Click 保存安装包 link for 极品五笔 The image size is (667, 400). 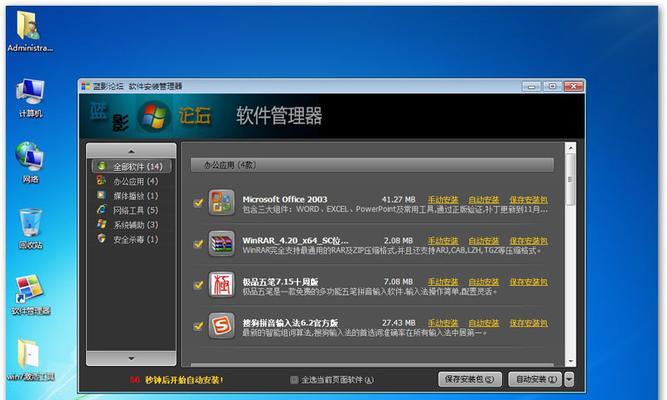528,282
